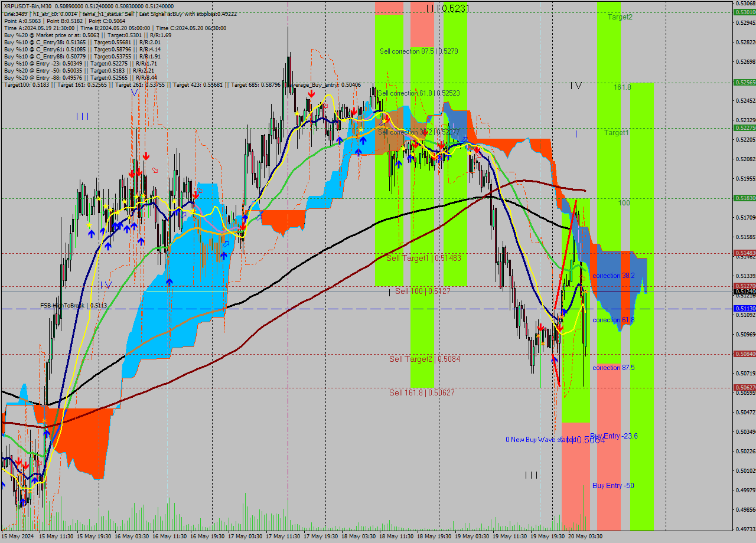Click '20 May 03:30' on time axis
The width and height of the screenshot is (756, 543).
coord(585,537)
